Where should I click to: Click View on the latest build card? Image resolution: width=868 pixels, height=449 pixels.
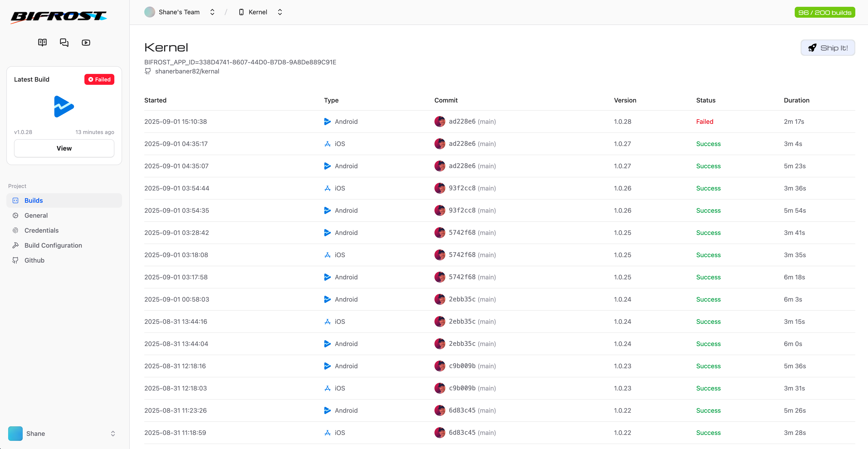point(64,148)
